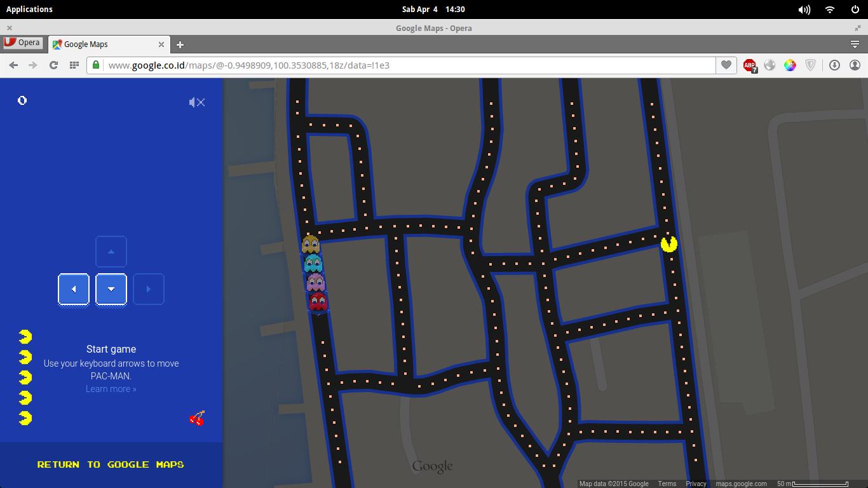Open the downloads icon

click(x=834, y=65)
